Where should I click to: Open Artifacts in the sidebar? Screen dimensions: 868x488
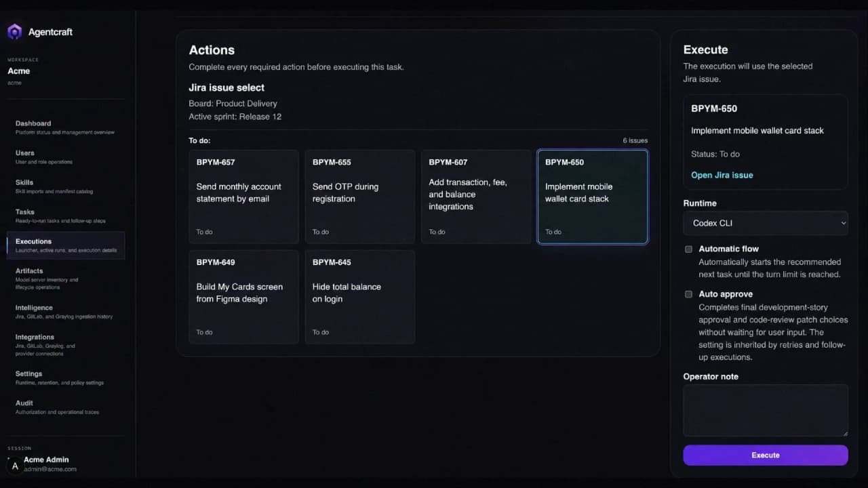tap(66, 279)
